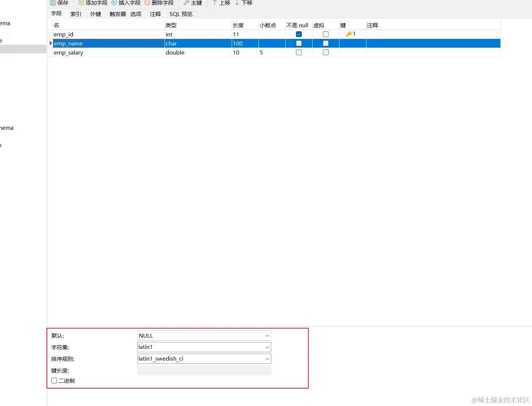The height and width of the screenshot is (406, 532).
Task: Open the SQL Preview (SQL 预览) tab
Action: pyautogui.click(x=181, y=14)
